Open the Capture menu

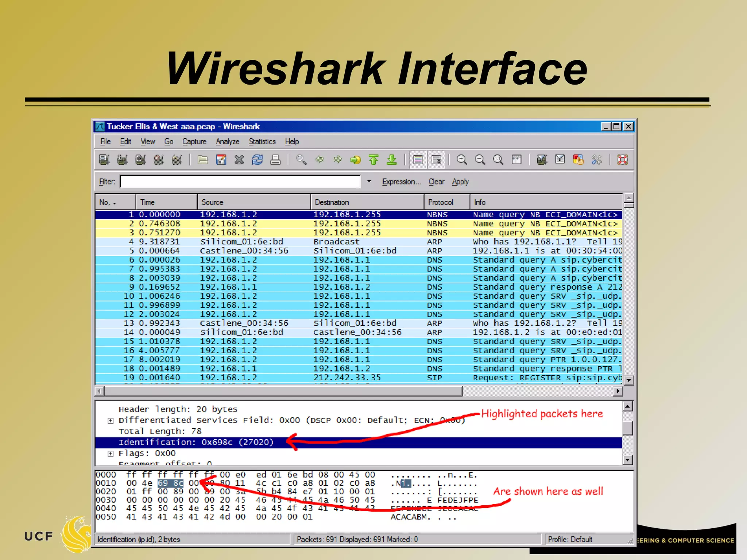pyautogui.click(x=194, y=141)
